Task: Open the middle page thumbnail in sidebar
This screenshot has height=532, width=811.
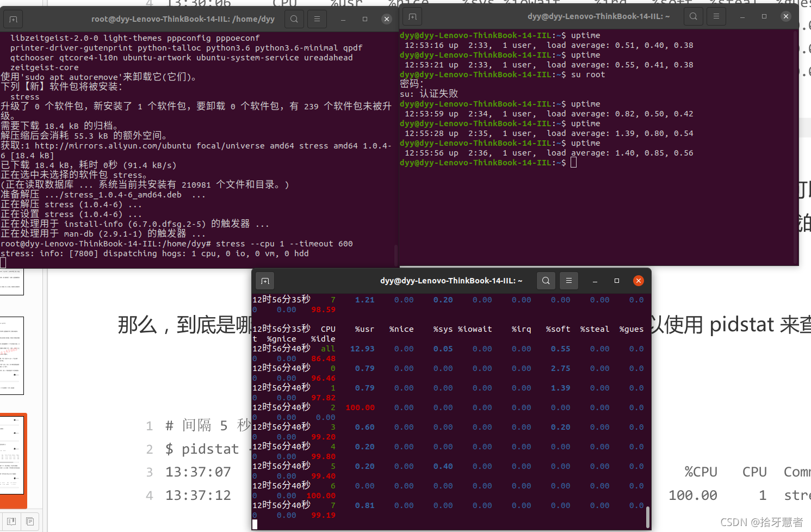Action: point(11,355)
